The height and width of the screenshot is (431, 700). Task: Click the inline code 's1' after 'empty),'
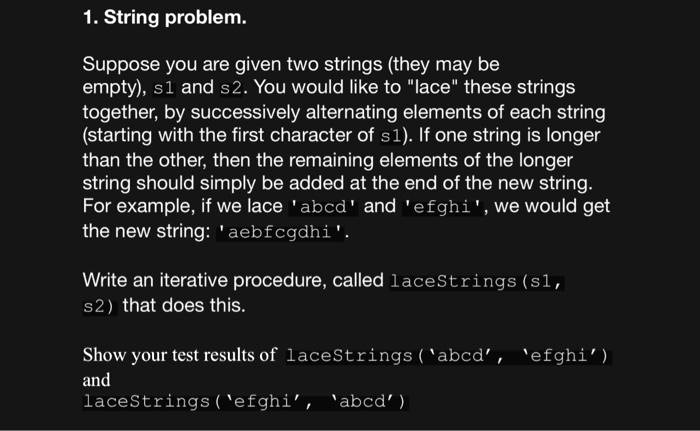tap(163, 88)
